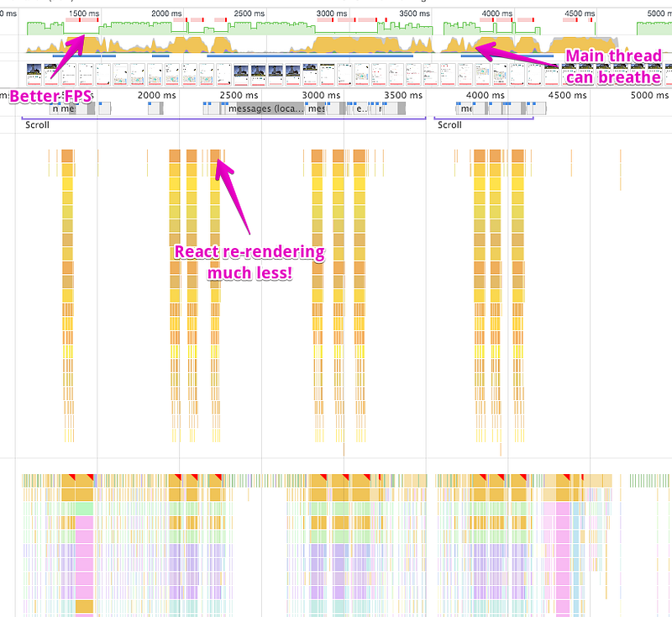Click the '3000 ms' overview ruler label
Viewport: 672px width, 617px height.
tap(332, 13)
